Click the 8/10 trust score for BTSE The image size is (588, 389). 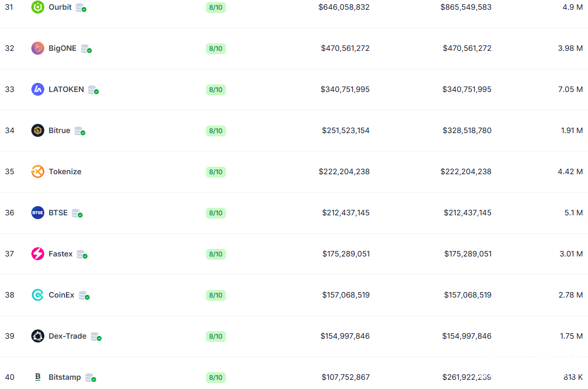pos(216,213)
